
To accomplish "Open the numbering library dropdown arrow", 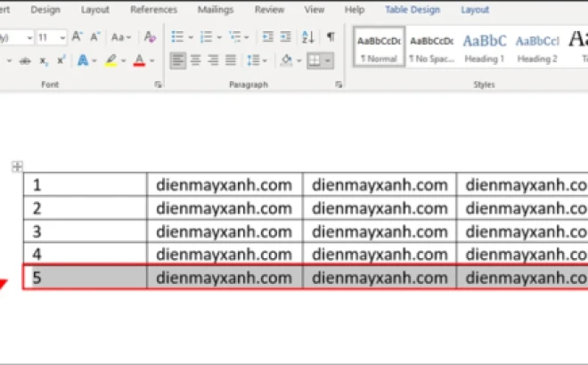I will point(219,37).
